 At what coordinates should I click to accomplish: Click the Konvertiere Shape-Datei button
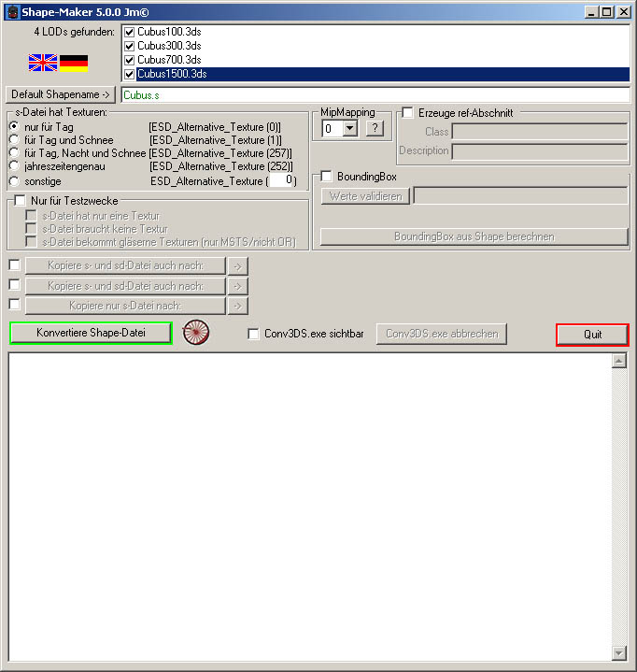point(91,333)
